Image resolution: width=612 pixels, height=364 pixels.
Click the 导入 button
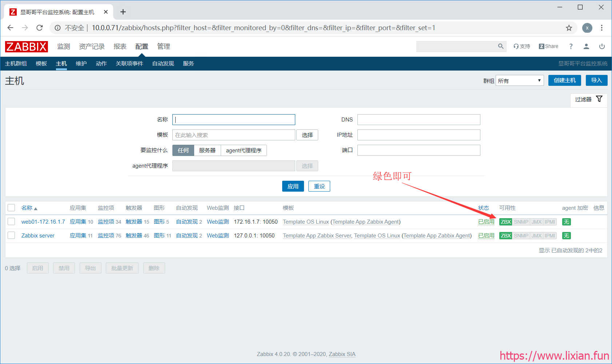tap(596, 80)
